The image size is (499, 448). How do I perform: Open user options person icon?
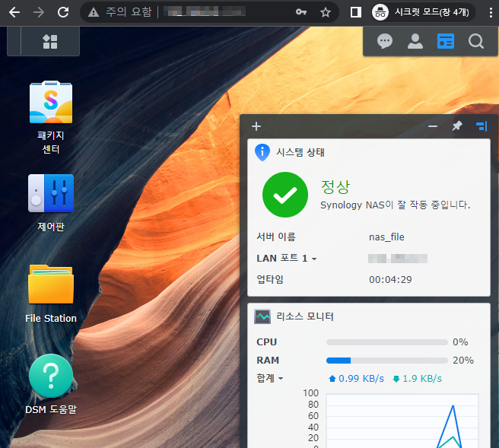point(415,41)
